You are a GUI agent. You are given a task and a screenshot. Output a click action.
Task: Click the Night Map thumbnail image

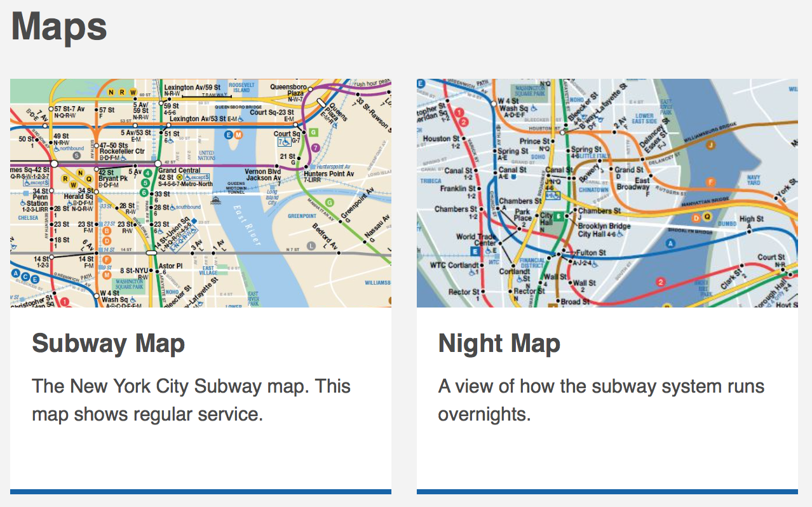(x=607, y=193)
